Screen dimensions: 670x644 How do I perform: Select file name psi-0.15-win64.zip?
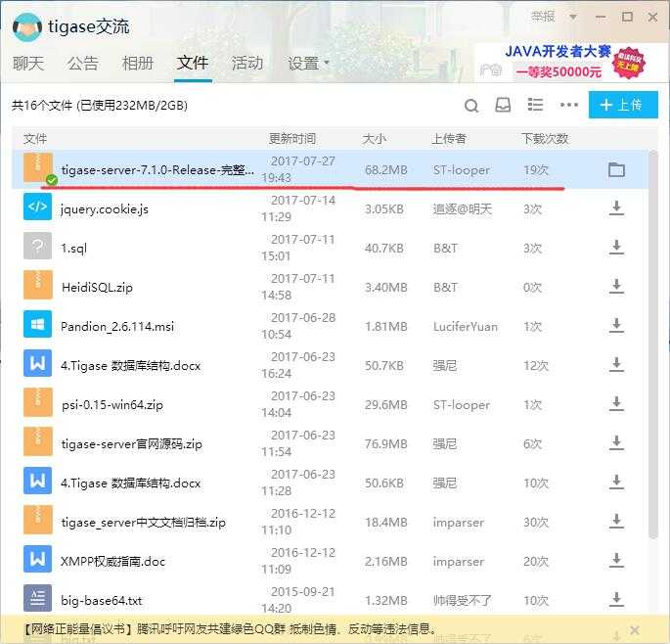pos(112,405)
